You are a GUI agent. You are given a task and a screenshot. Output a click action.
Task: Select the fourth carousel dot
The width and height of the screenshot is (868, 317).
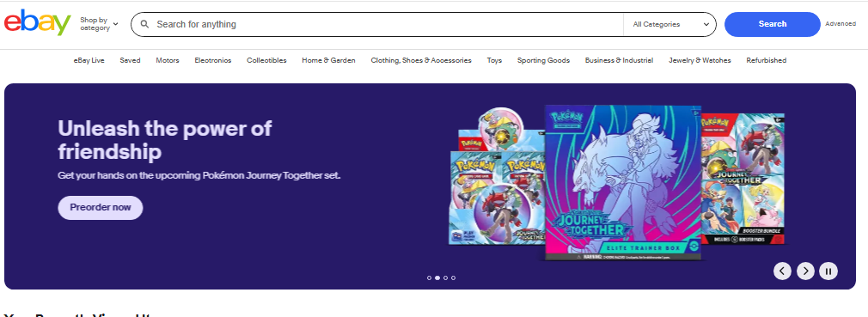pyautogui.click(x=454, y=277)
